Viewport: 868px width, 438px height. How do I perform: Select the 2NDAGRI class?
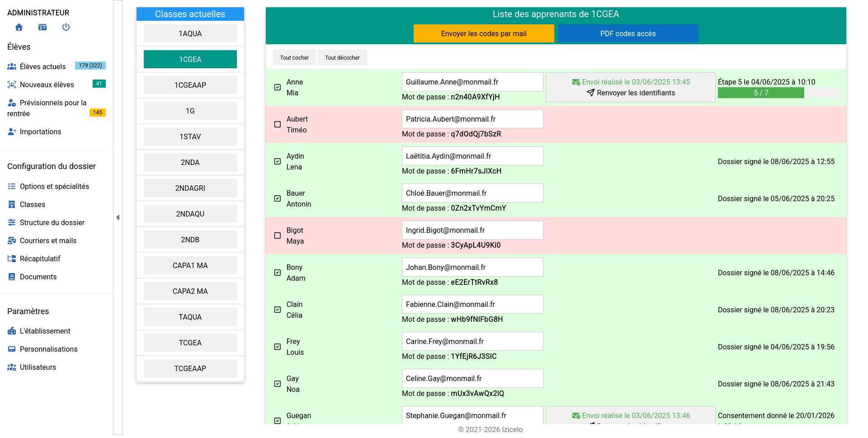(x=190, y=188)
